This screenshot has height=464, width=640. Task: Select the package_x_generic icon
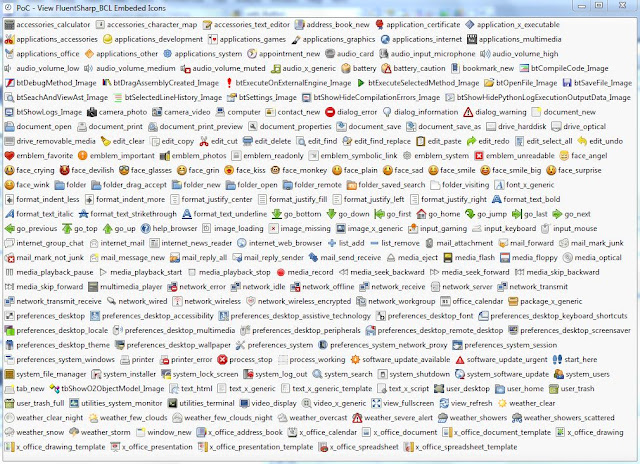coord(513,302)
